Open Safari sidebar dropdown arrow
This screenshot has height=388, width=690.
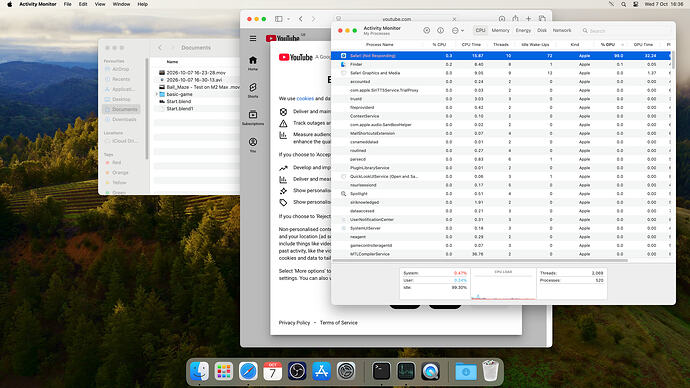point(288,19)
